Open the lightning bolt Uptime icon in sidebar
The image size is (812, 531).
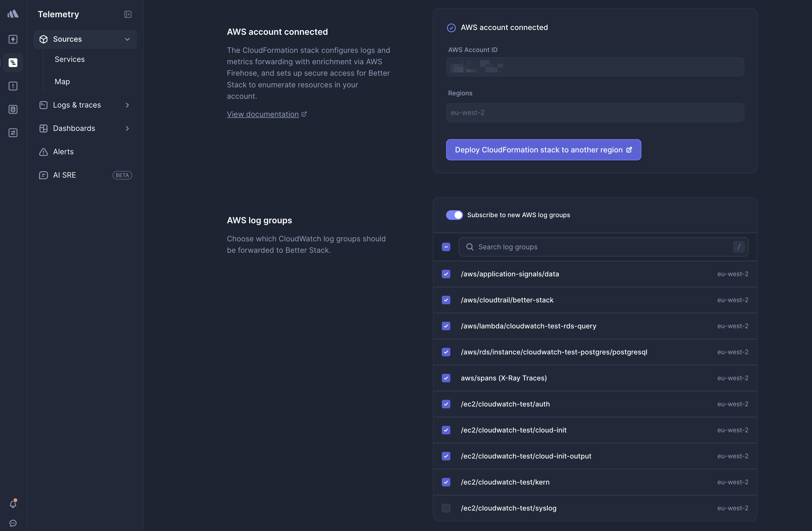(13, 39)
